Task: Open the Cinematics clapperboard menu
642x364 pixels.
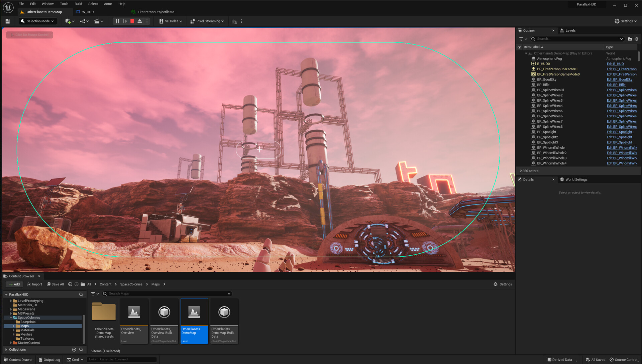Action: [97, 21]
